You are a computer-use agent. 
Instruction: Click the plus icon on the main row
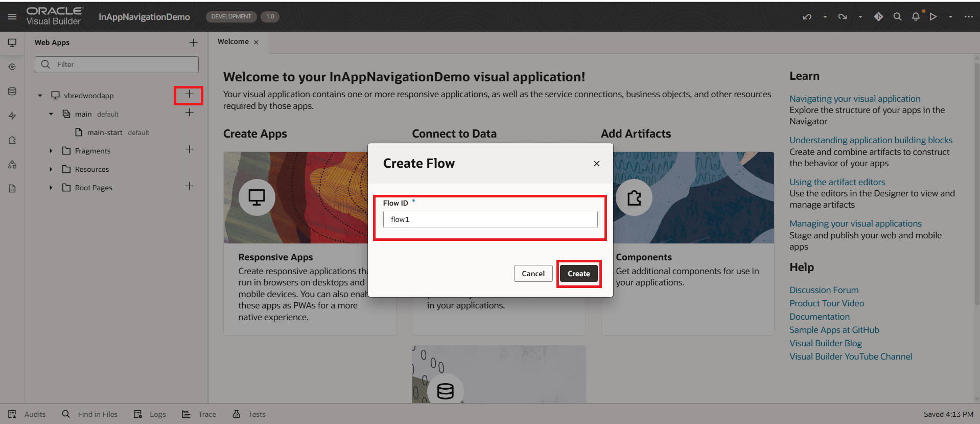189,113
